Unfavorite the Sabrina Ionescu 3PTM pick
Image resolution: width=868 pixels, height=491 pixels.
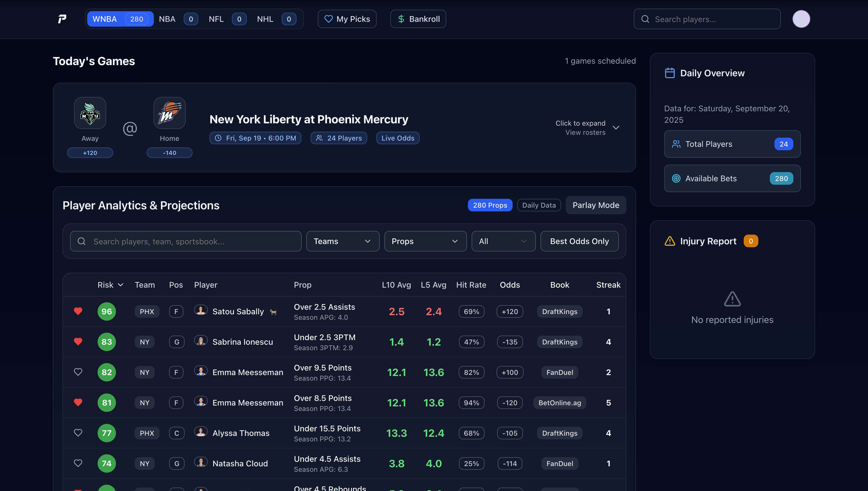point(78,342)
